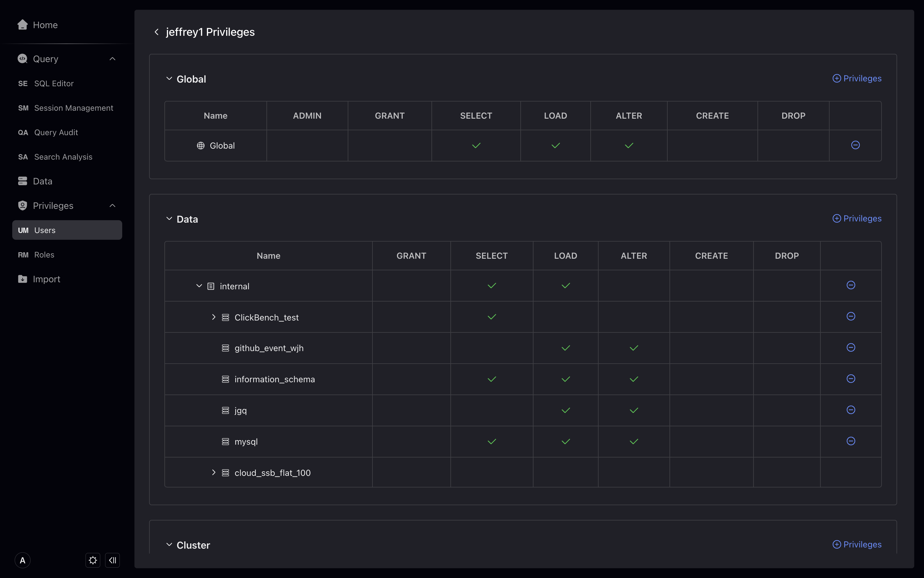Click the catalog icon beside internal

pos(211,286)
